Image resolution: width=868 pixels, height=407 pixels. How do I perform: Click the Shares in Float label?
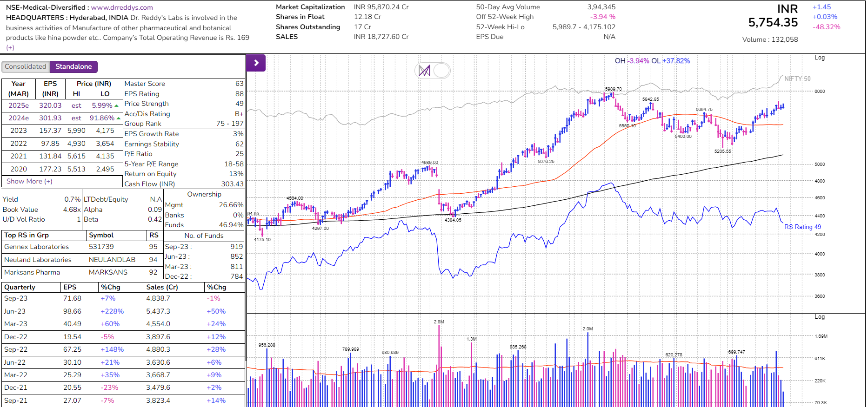(300, 17)
